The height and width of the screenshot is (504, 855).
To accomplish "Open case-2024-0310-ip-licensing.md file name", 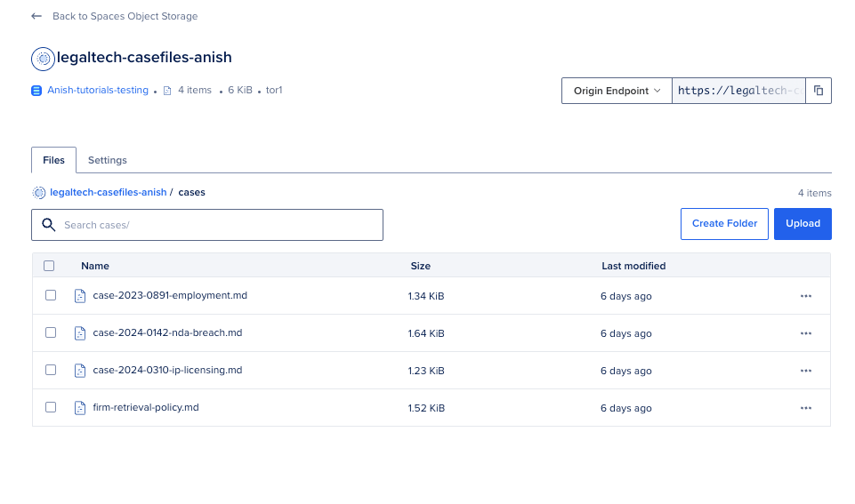I will click(x=167, y=370).
